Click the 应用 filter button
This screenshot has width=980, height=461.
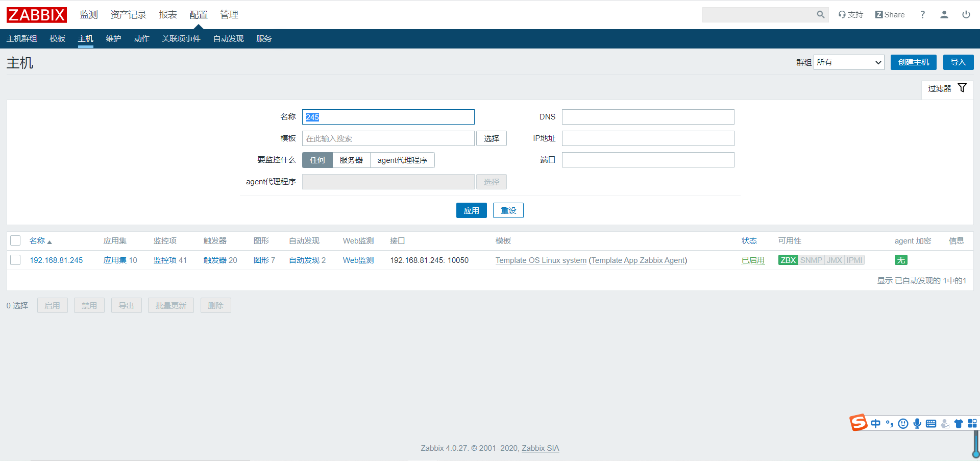[x=472, y=210]
